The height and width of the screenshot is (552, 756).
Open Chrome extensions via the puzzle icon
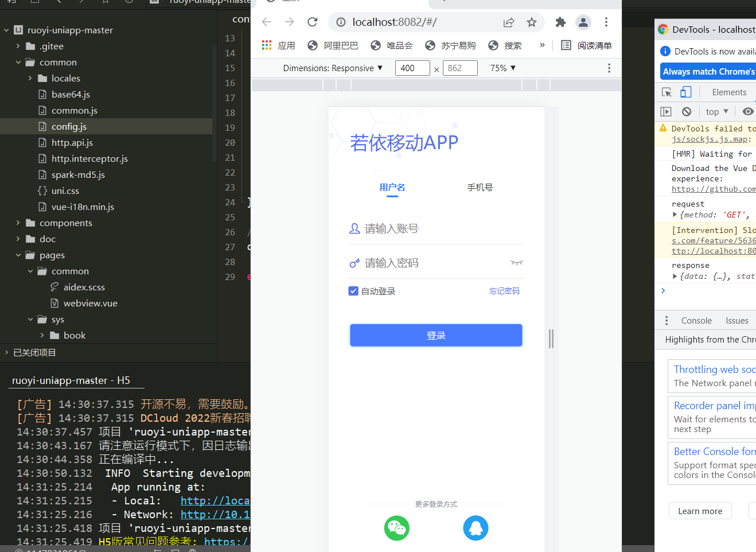pos(560,22)
